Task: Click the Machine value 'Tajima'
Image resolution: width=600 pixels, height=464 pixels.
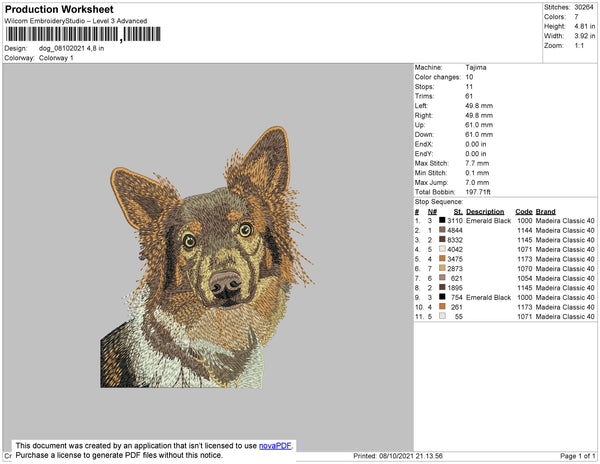Action: click(476, 67)
